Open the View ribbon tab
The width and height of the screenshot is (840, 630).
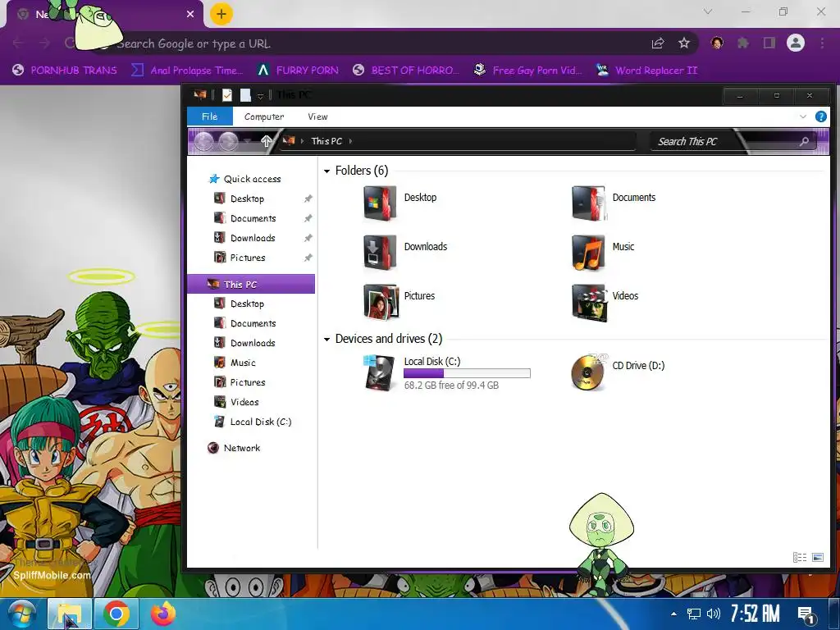tap(317, 116)
